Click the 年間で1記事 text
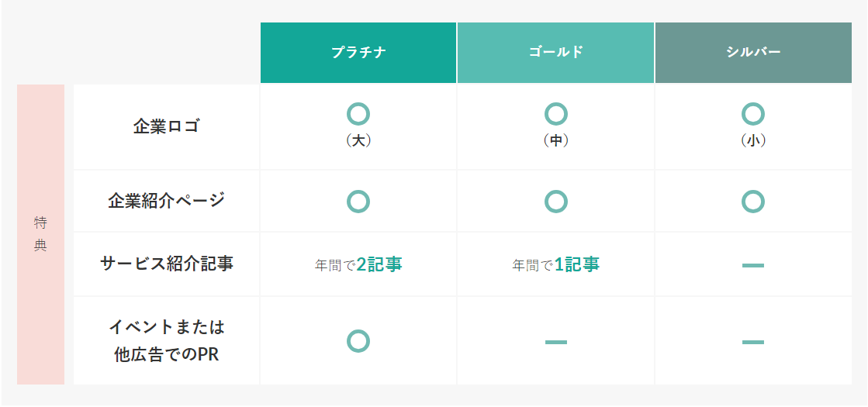The height and width of the screenshot is (407, 868). pyautogui.click(x=556, y=265)
